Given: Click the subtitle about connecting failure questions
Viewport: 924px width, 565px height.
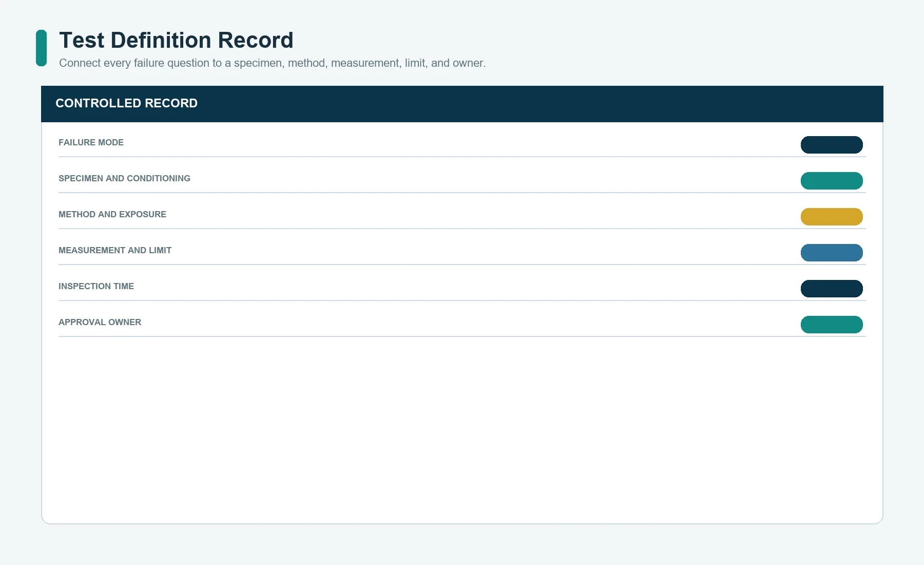Looking at the screenshot, I should click(x=272, y=63).
